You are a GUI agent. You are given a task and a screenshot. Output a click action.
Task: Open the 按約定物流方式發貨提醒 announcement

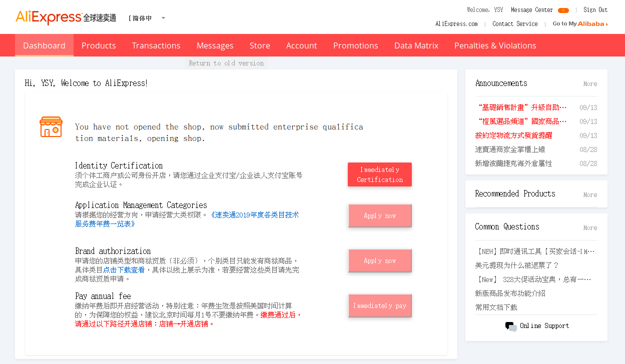(513, 135)
